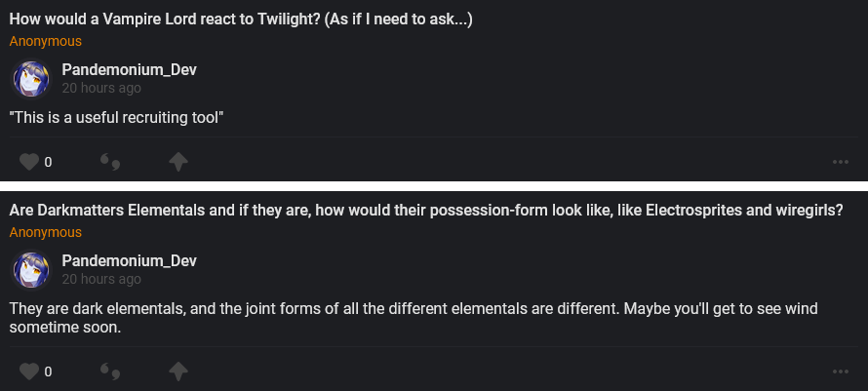868x391 pixels.
Task: Click the up-arrow share icon on the Darkmatters answer
Action: click(x=178, y=371)
